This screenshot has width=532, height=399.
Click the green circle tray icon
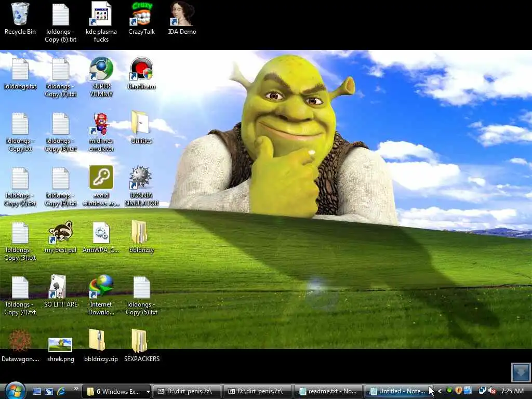(x=449, y=391)
